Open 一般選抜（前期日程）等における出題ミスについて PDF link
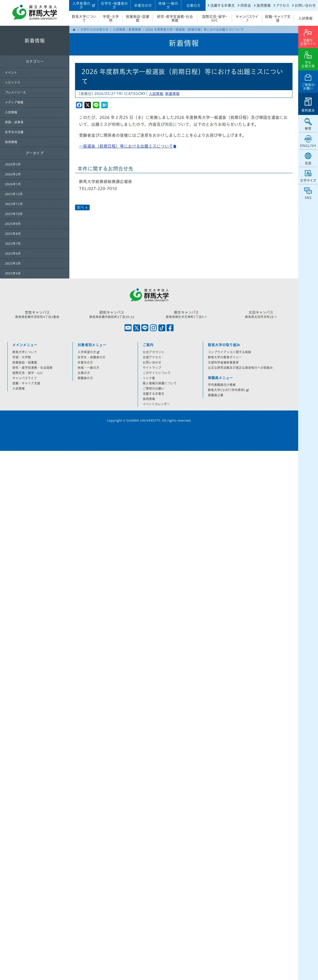This screenshot has height=980, width=318. [x=128, y=146]
